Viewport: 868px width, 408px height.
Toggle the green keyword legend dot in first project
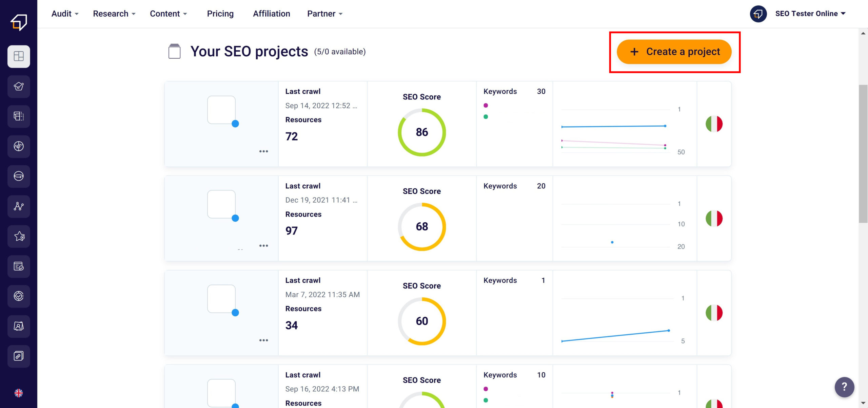coord(486,117)
